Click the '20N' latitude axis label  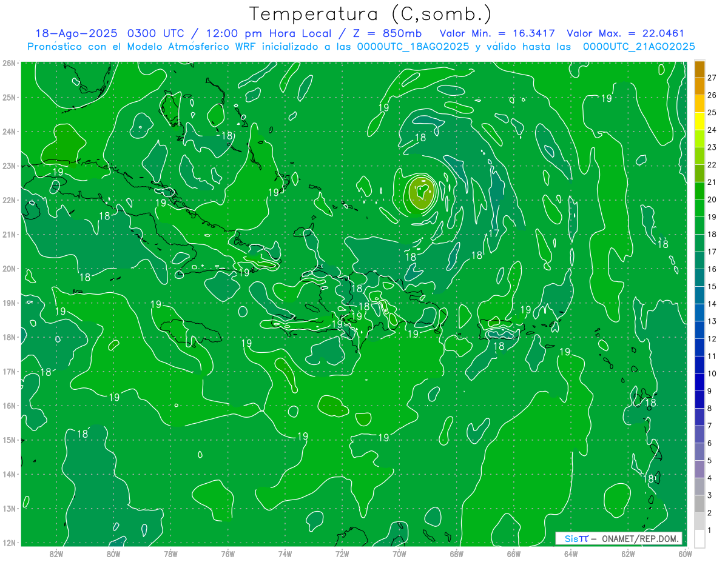click(x=9, y=269)
